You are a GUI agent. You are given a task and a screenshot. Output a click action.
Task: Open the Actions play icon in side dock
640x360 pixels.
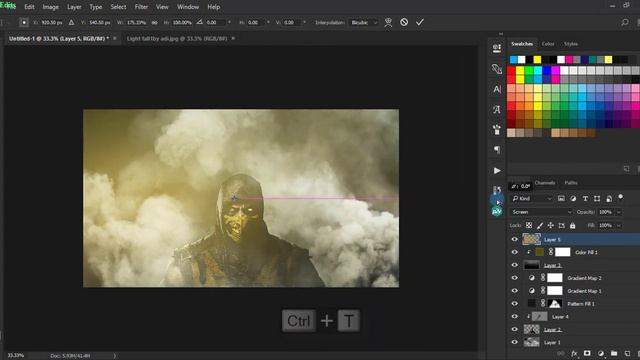497,171
